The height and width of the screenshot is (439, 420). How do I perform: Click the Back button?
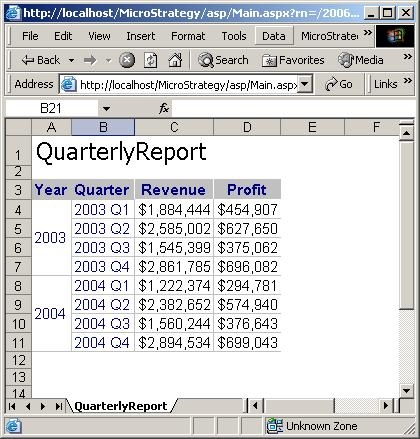point(41,60)
